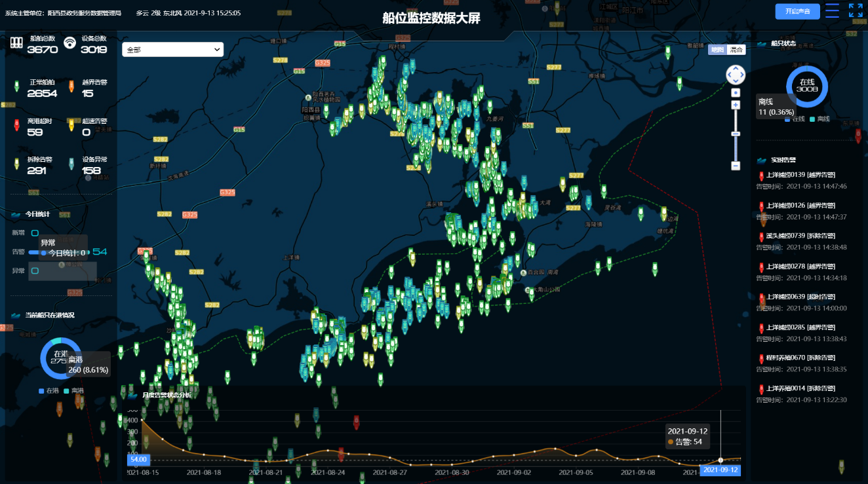Image resolution: width=868 pixels, height=484 pixels.
Task: Click the 船位监控数据大屏 title
Action: [x=431, y=18]
